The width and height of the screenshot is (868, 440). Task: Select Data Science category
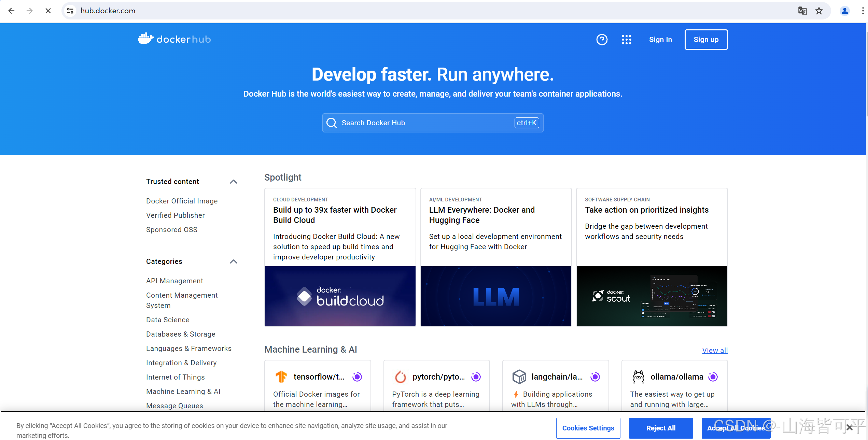[168, 320]
